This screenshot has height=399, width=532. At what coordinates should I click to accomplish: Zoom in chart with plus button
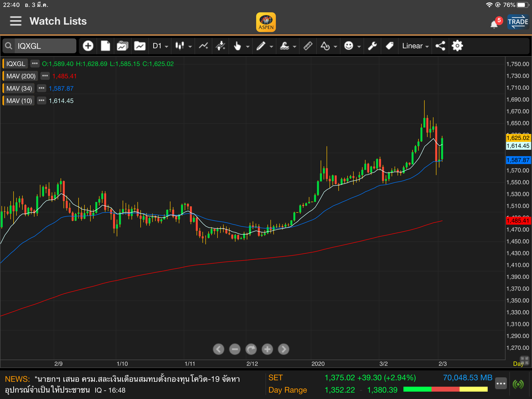click(267, 349)
